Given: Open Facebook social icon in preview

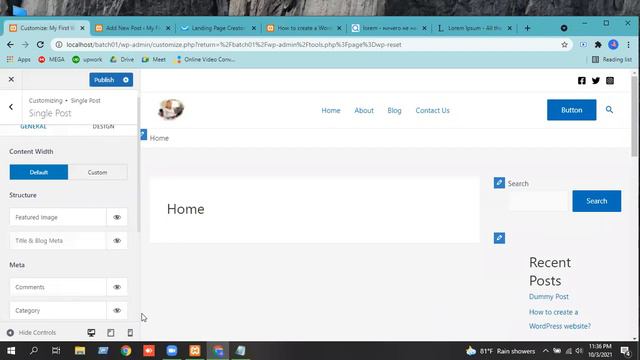Looking at the screenshot, I should click(x=582, y=80).
